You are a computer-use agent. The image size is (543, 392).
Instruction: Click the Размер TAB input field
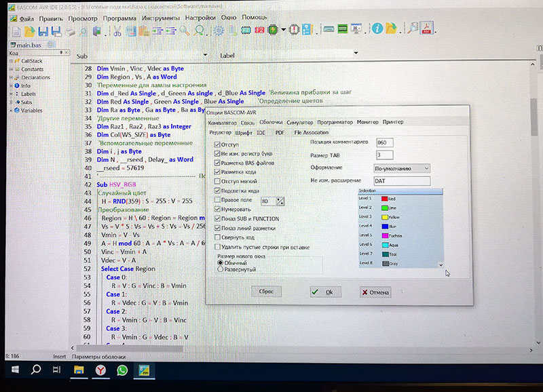coord(384,155)
